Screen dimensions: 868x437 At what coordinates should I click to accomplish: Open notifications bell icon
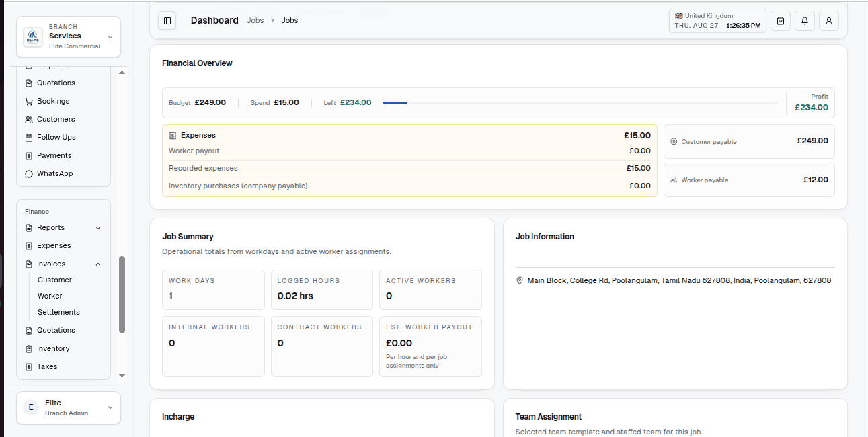(x=805, y=21)
